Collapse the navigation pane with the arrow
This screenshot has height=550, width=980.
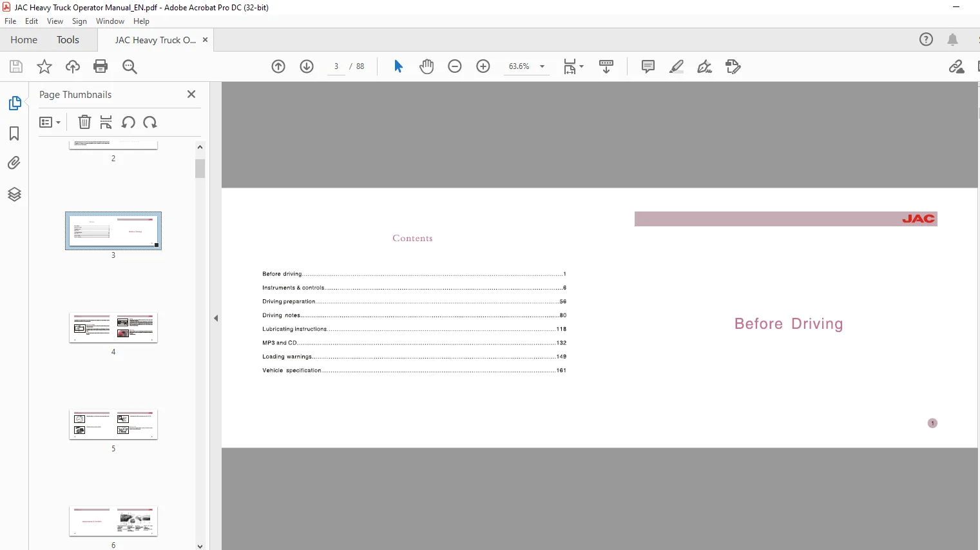[x=216, y=318]
